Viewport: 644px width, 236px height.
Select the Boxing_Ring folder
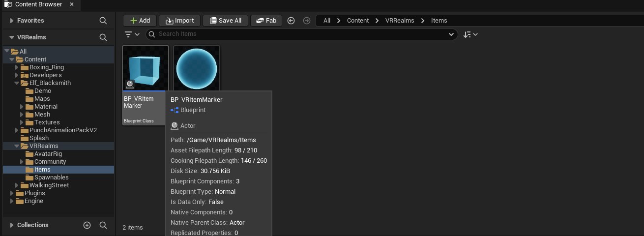pyautogui.click(x=47, y=67)
